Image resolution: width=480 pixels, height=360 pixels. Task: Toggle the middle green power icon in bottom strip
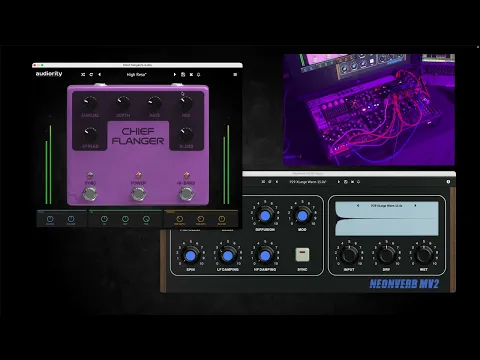(x=125, y=219)
